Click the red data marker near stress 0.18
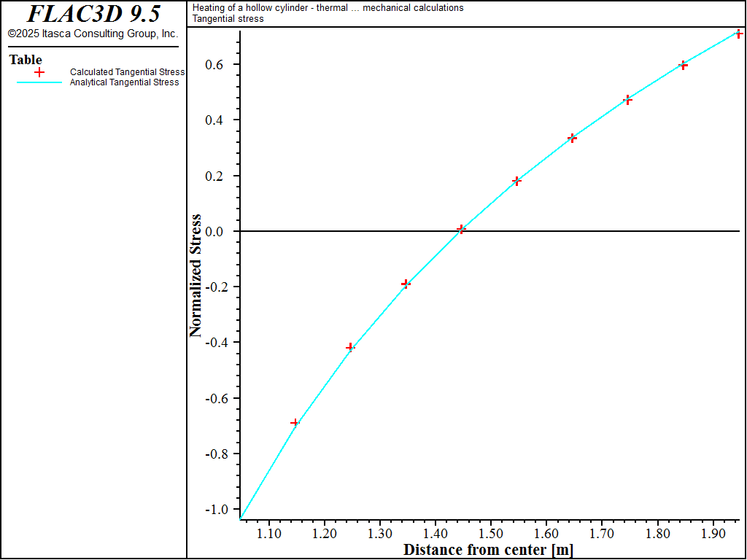This screenshot has width=747, height=560. [516, 181]
